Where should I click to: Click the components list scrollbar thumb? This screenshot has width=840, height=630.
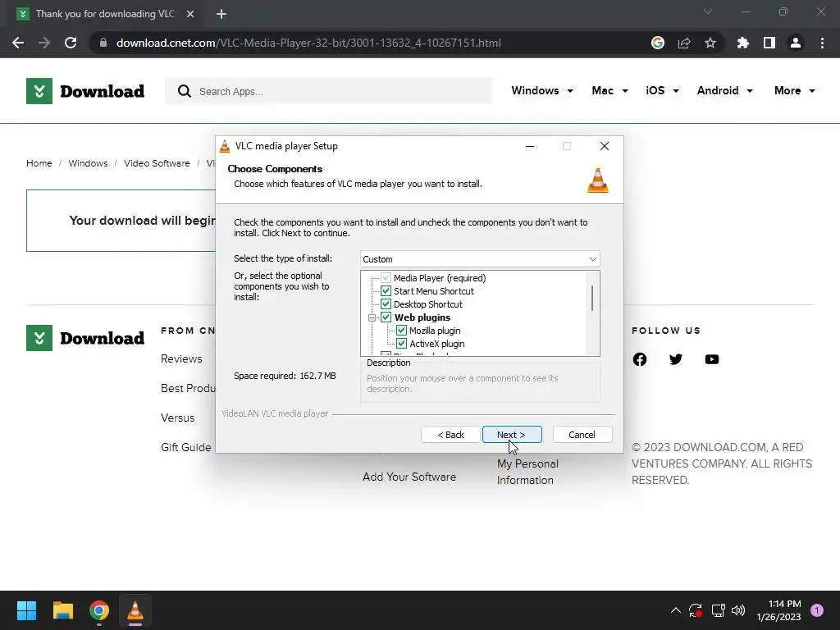(592, 298)
